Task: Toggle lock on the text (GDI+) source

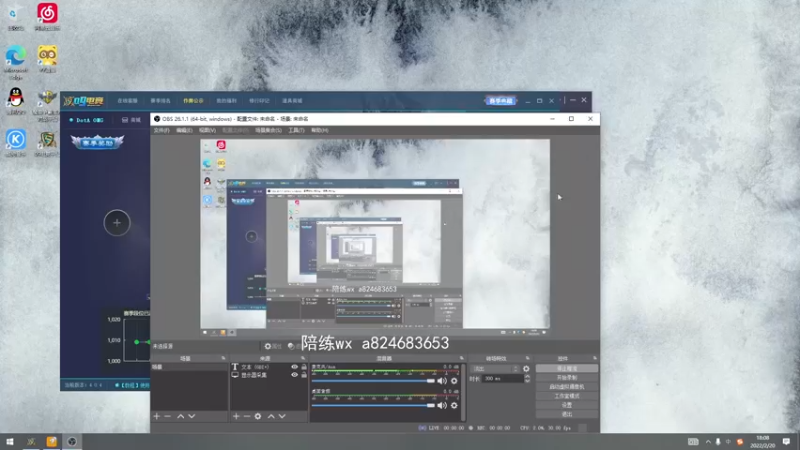Action: click(304, 367)
